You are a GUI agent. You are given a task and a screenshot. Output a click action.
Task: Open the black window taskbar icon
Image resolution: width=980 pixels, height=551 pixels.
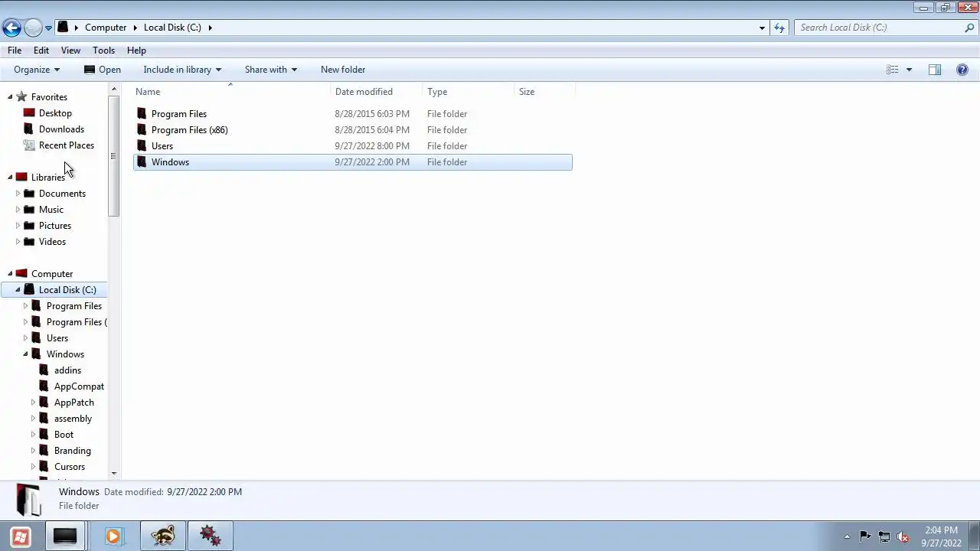(x=65, y=536)
